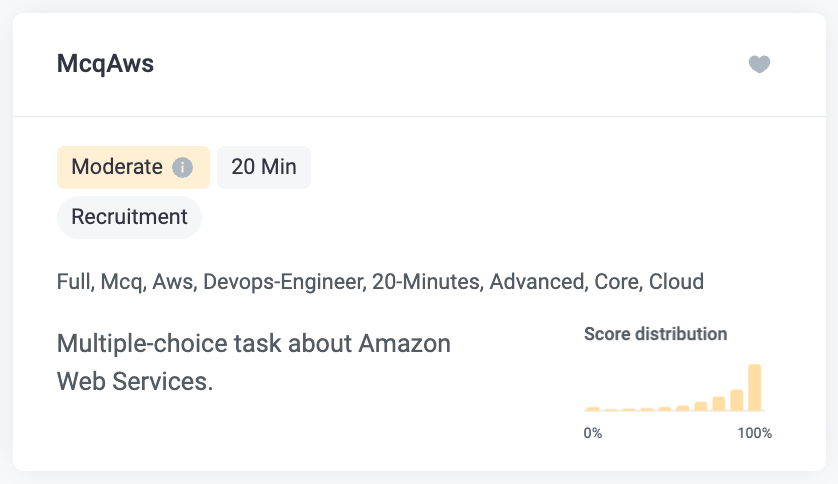
Task: Click the 20 Min duration badge
Action: [264, 167]
